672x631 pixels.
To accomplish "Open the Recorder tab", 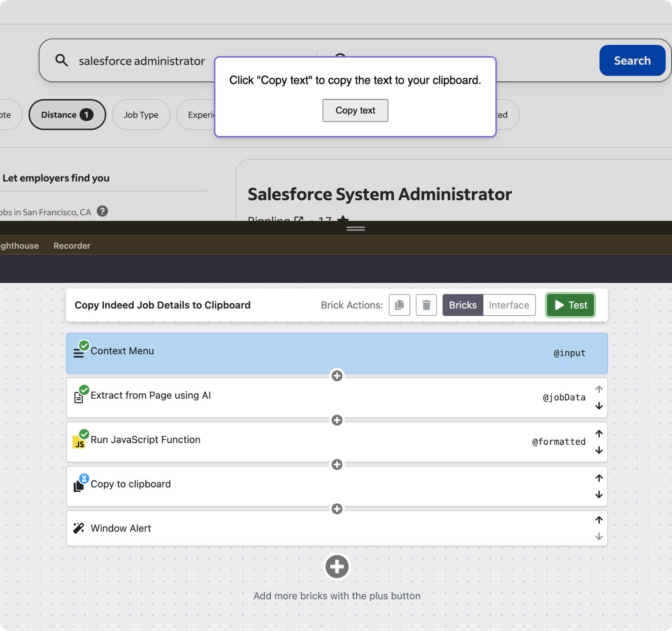I will [x=72, y=246].
